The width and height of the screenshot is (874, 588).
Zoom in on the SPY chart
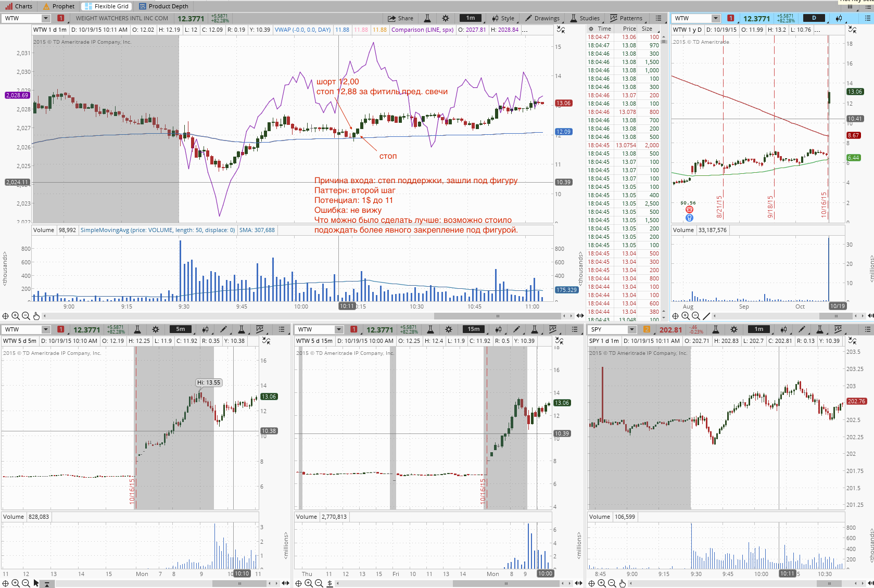pos(602,583)
